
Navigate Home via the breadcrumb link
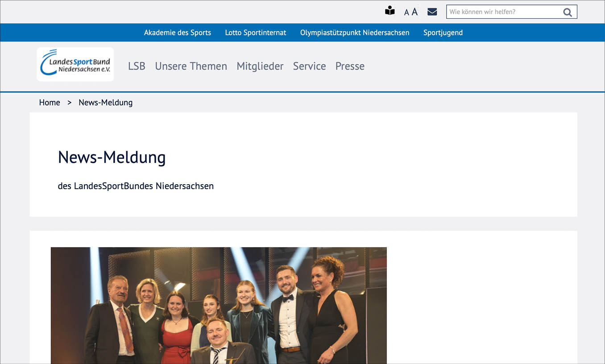click(x=49, y=102)
